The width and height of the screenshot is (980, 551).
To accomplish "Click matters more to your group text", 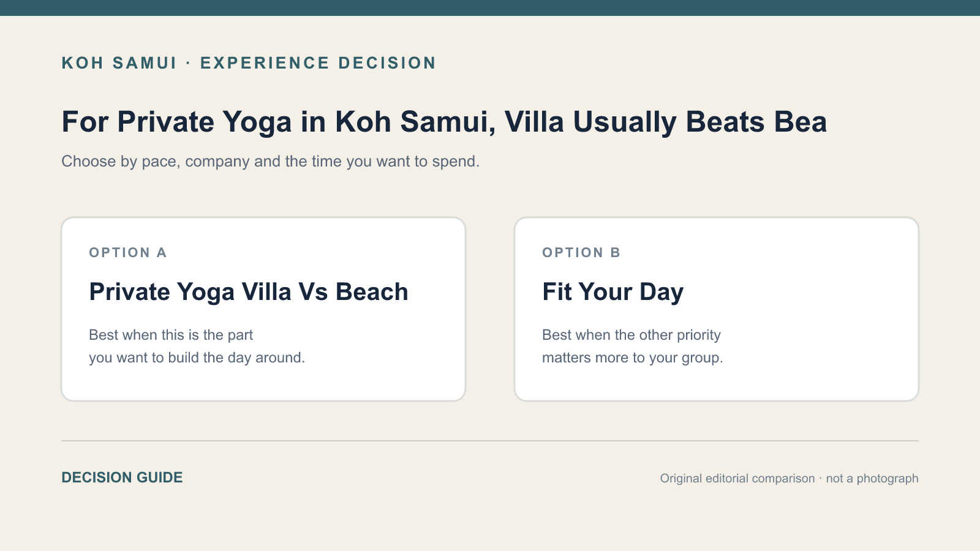I will coord(633,358).
